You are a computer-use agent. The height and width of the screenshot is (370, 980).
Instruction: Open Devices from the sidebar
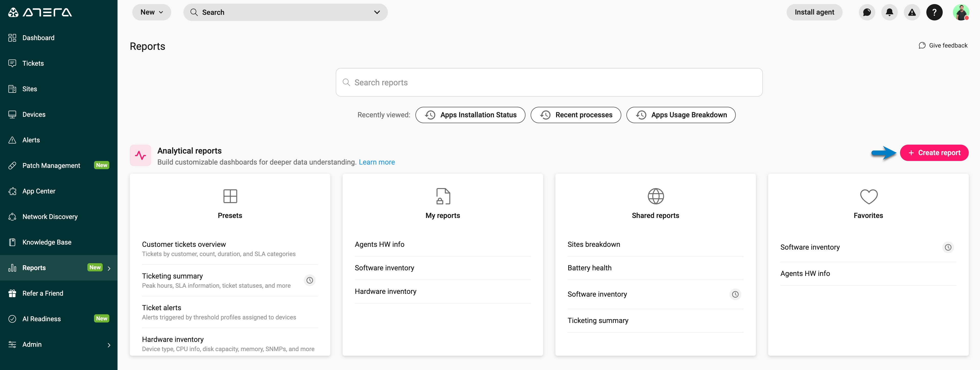click(x=59, y=114)
